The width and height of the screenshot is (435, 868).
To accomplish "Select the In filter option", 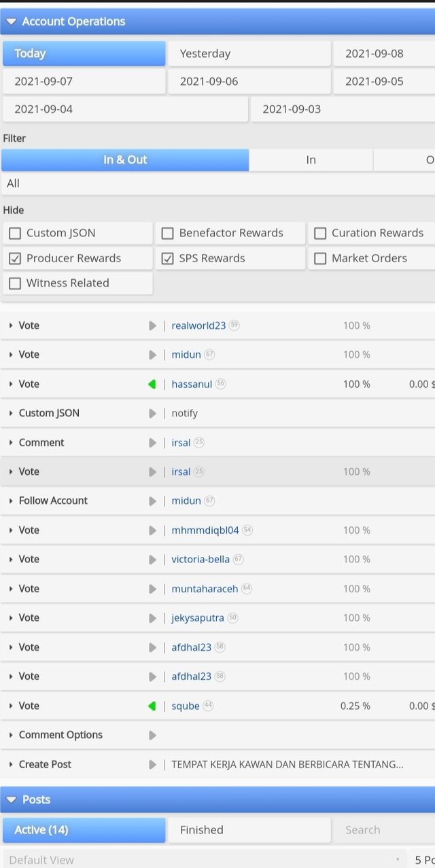I will [311, 160].
